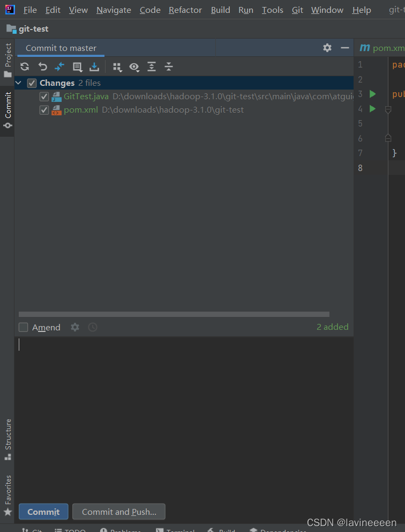Click the GitTest.java file type icon

56,97
